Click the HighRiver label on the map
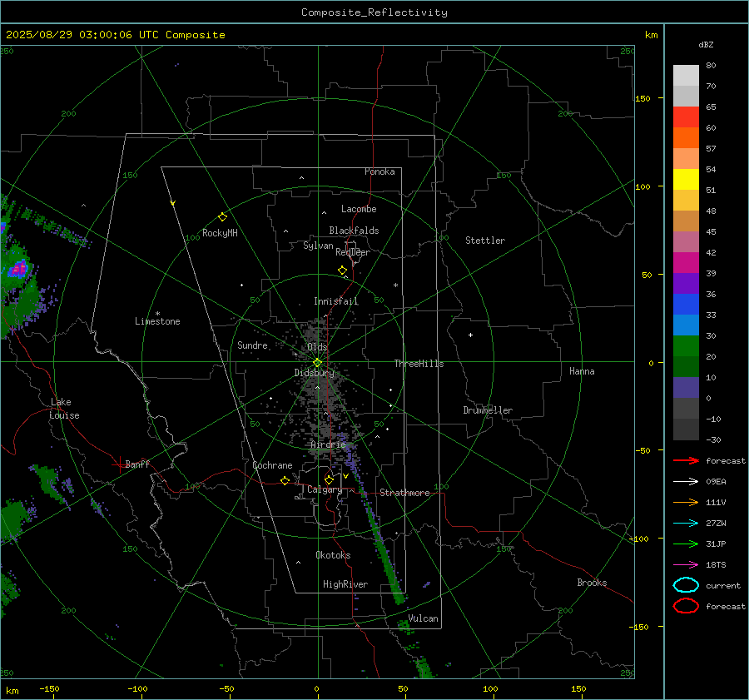 pos(345,584)
